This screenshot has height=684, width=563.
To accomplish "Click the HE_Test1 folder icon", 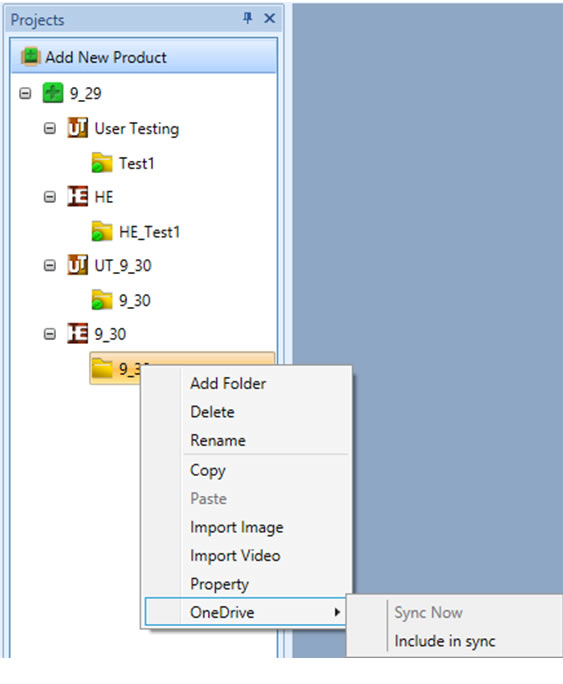I will point(102,231).
